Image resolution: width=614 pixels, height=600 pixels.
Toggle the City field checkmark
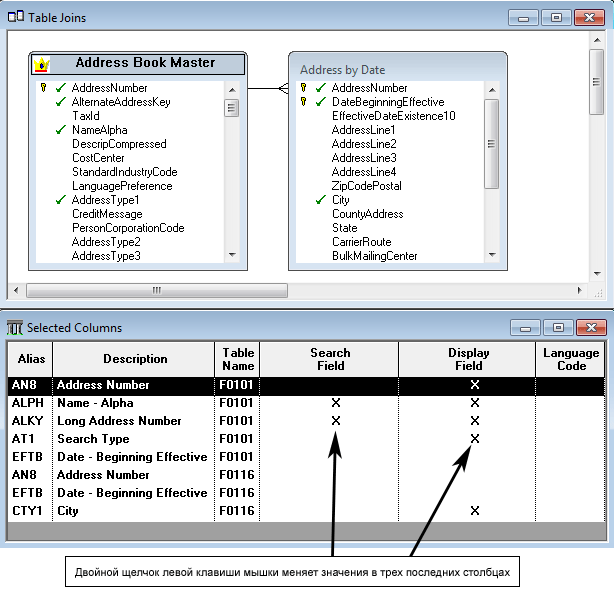(x=321, y=200)
